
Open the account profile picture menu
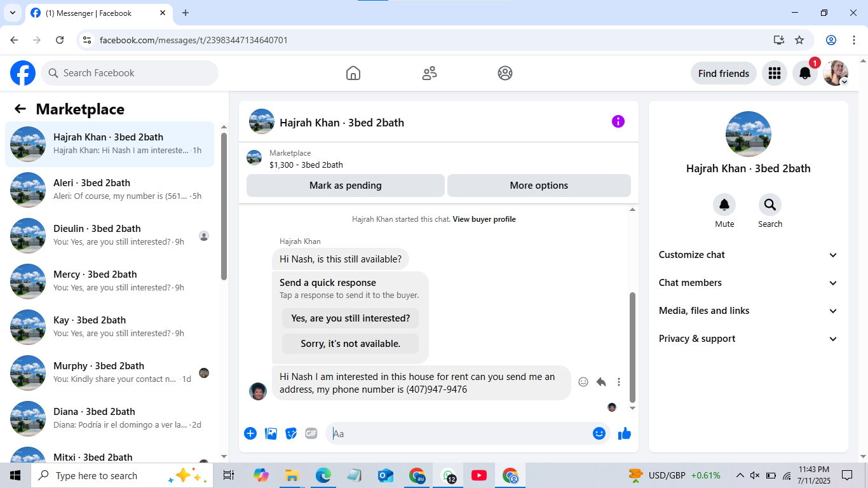[x=836, y=73]
